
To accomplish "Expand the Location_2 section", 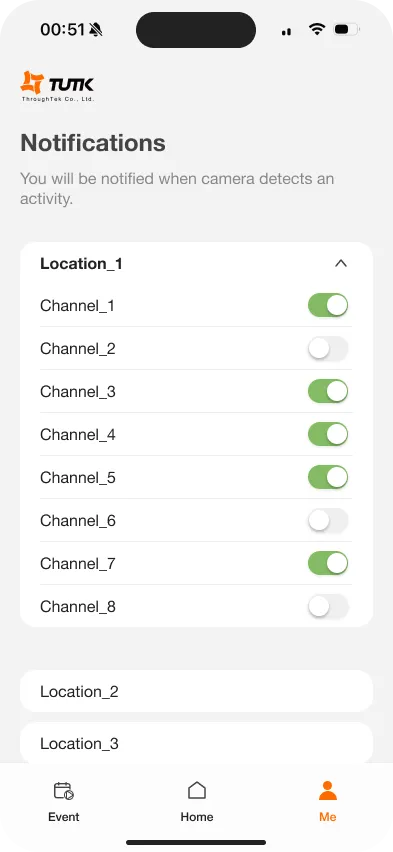I will [196, 691].
